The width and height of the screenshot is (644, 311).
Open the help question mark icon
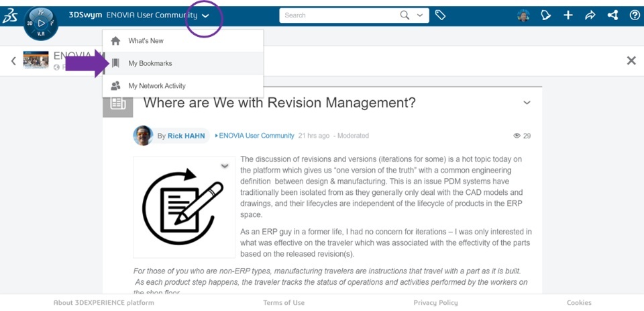635,15
